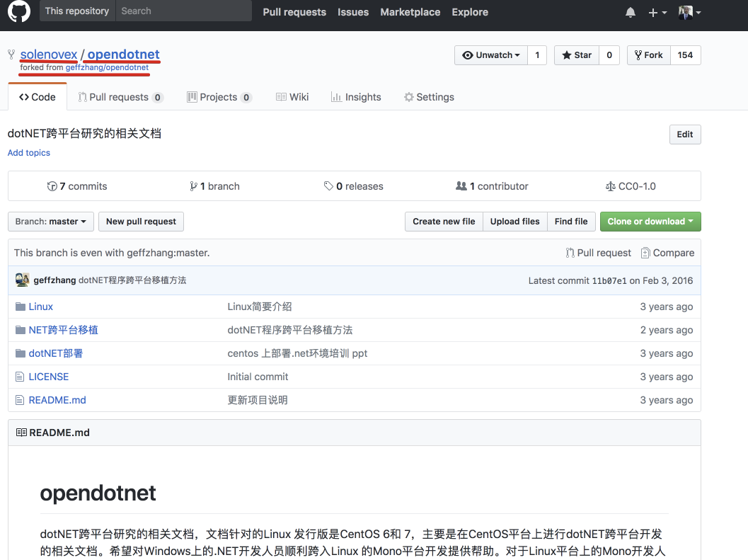This screenshot has width=748, height=560.
Task: Click the book icon in README.md header
Action: [x=21, y=433]
